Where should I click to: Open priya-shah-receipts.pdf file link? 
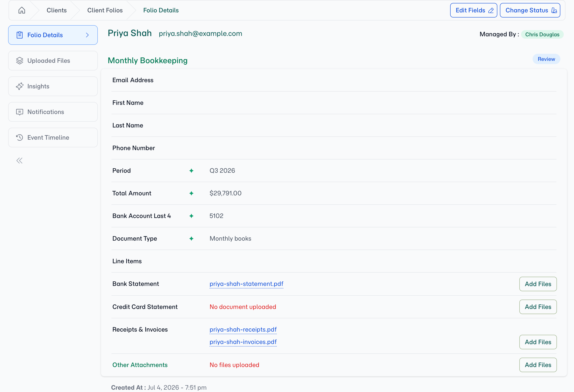tap(243, 329)
